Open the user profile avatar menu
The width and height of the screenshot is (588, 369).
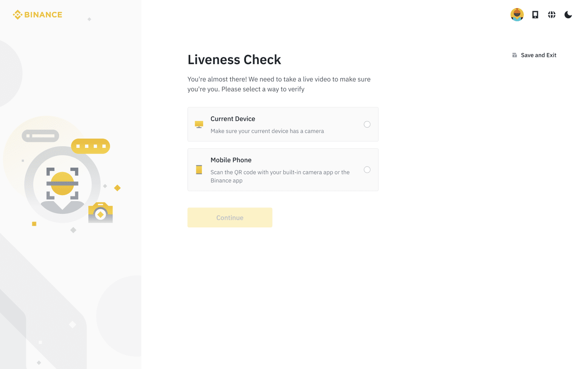[517, 15]
